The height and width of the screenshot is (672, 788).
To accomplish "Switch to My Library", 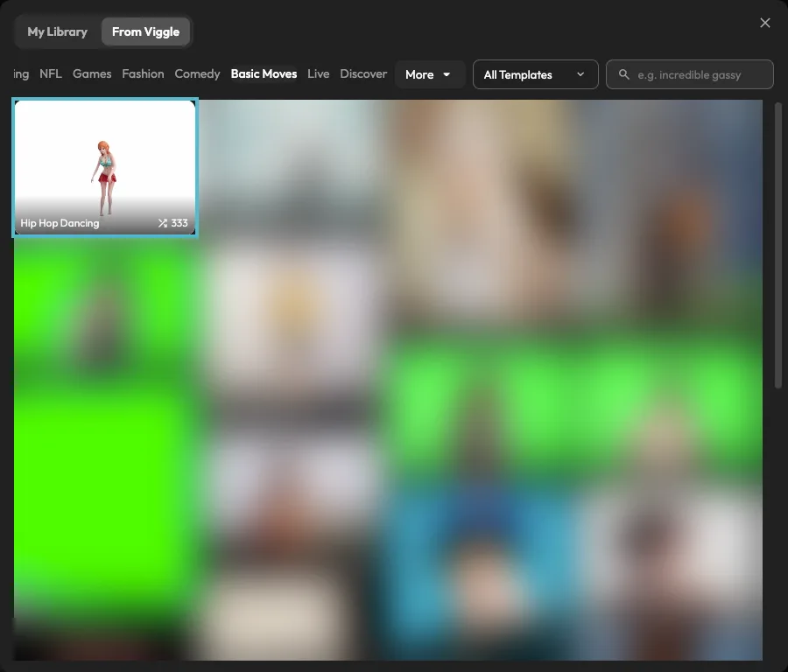I will point(57,31).
